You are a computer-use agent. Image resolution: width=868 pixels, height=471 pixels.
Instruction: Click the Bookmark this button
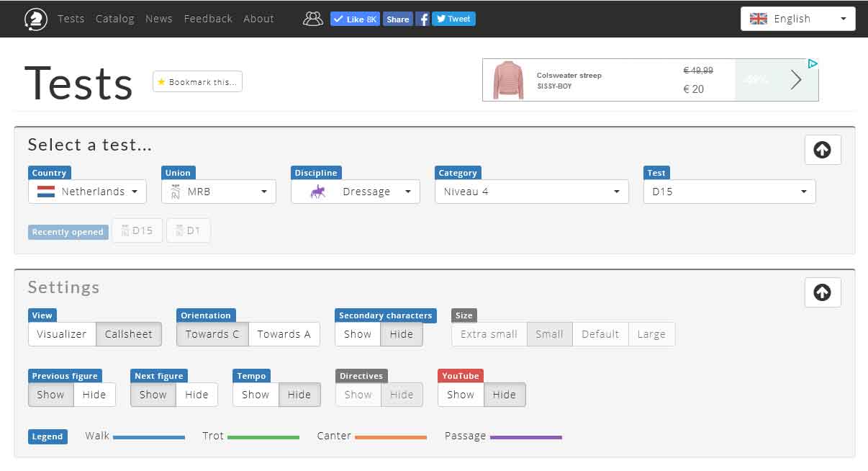[x=197, y=82]
